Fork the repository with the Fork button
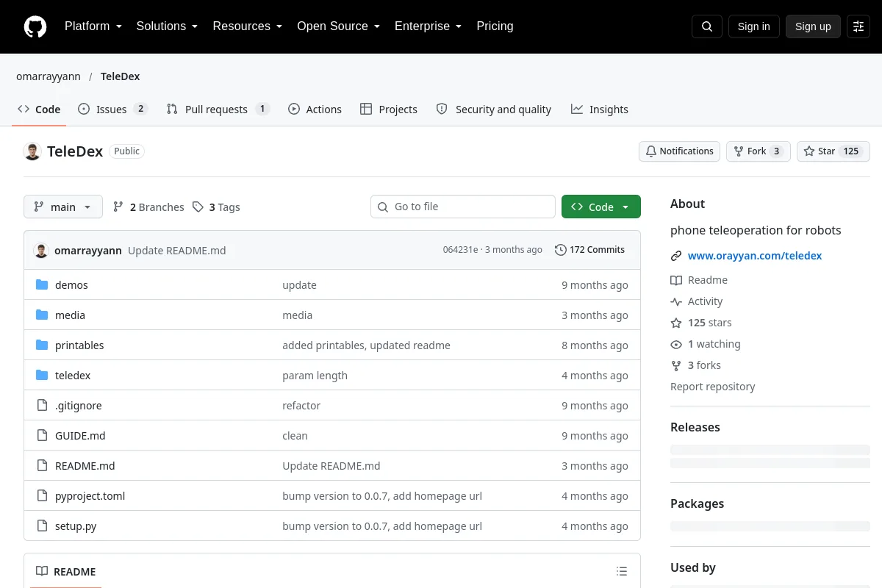The height and width of the screenshot is (588, 882). pyautogui.click(x=758, y=151)
